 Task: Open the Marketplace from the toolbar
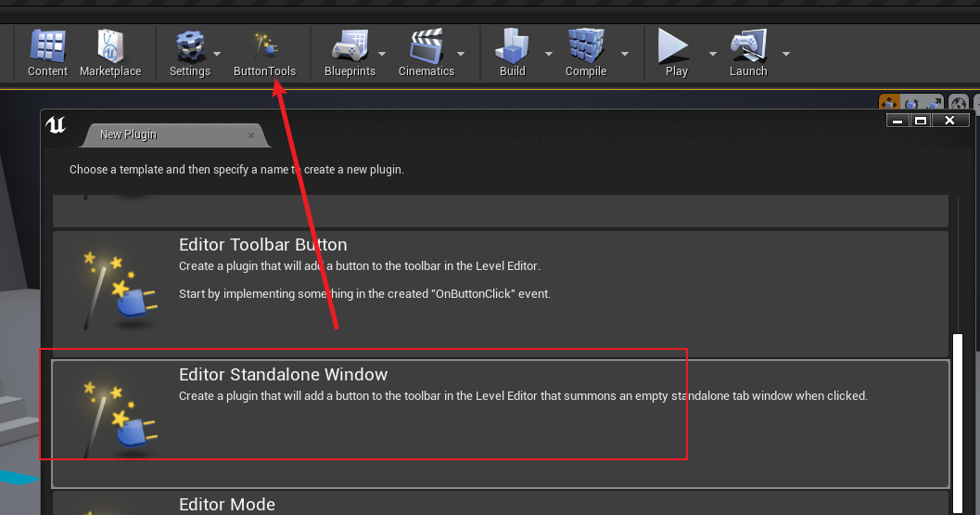(x=110, y=54)
